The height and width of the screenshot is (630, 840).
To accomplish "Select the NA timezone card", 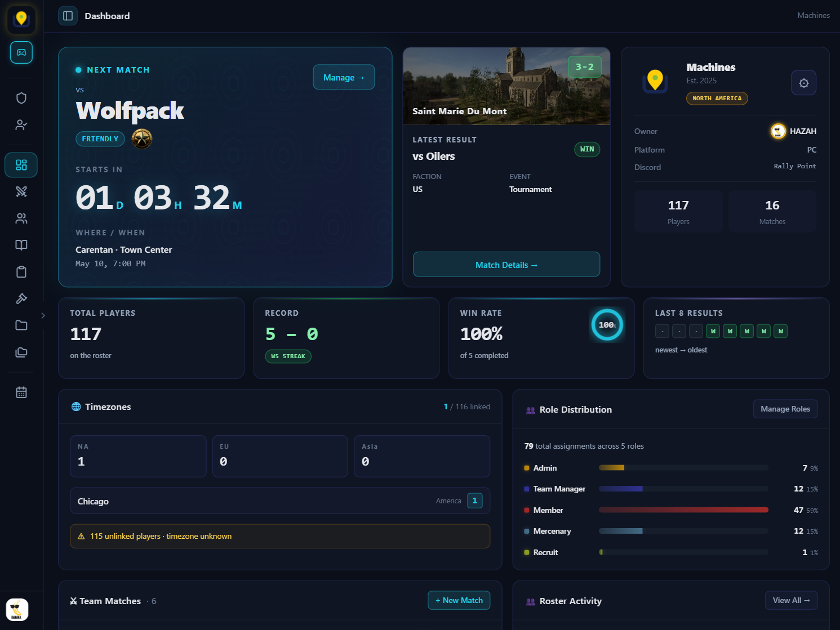I will point(138,456).
